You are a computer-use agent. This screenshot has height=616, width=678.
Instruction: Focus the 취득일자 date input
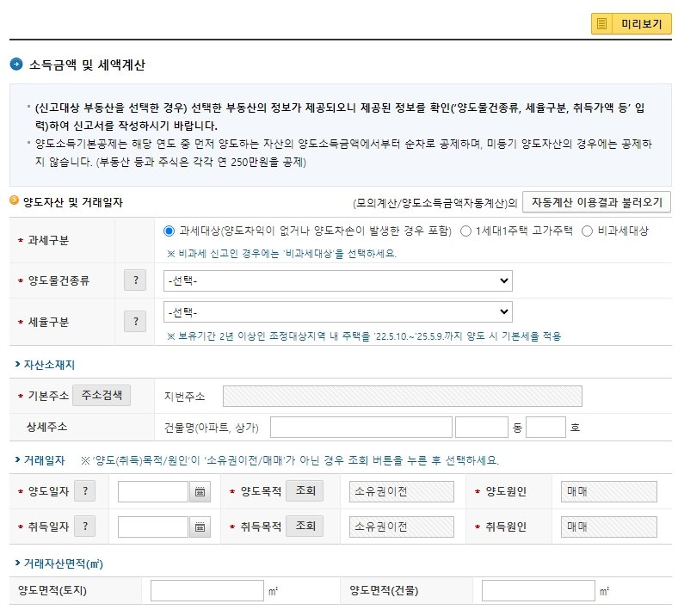[152, 527]
